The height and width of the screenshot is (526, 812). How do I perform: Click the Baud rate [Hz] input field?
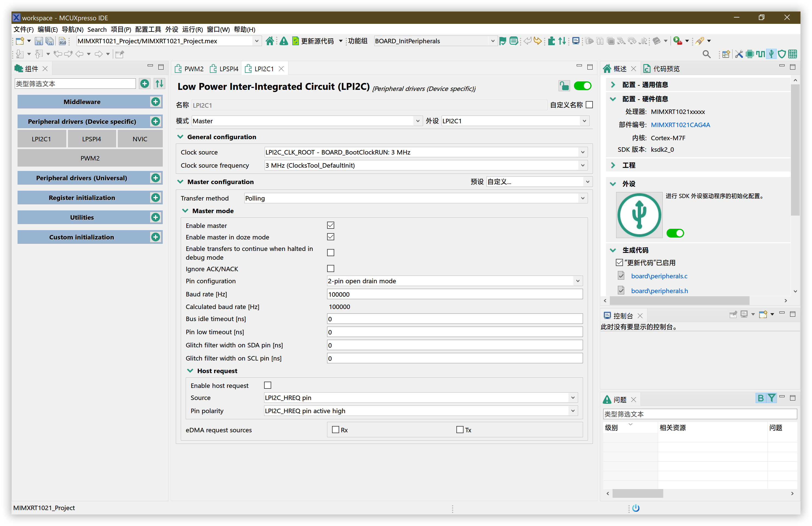[454, 294]
